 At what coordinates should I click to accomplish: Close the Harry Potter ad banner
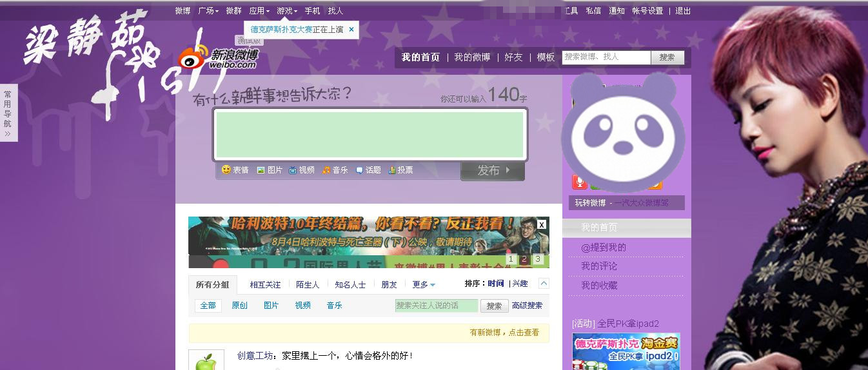click(542, 224)
